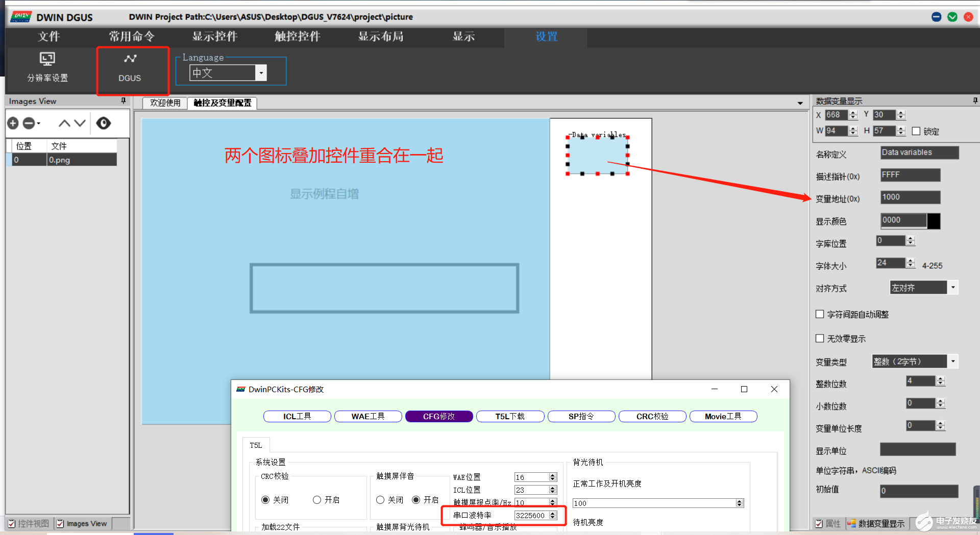This screenshot has height=535, width=980.
Task: Click the blue minimize circle icon
Action: pos(937,17)
